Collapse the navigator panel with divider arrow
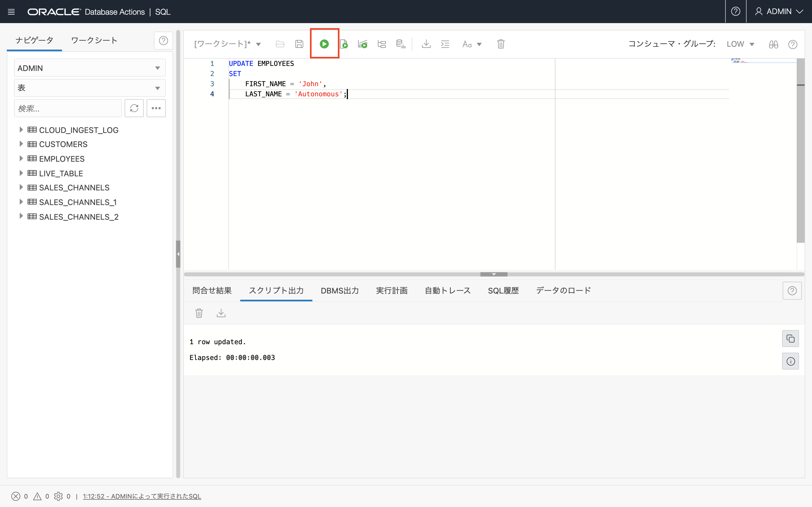 click(x=178, y=254)
